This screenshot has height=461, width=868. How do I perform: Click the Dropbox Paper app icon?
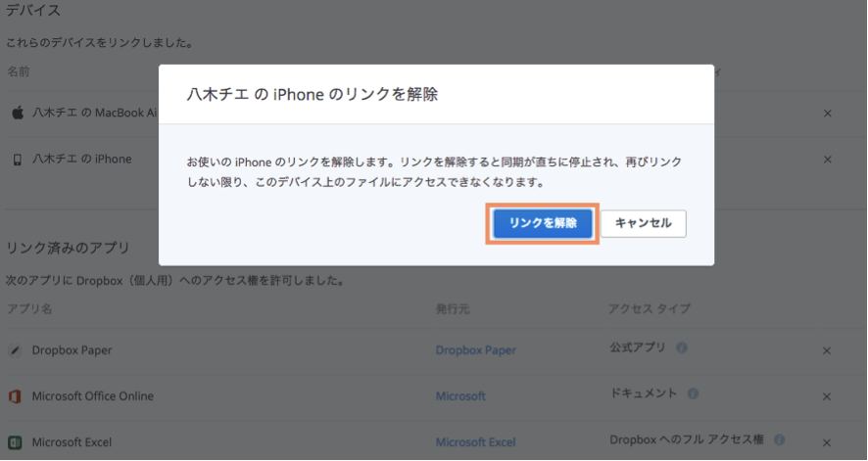click(15, 350)
